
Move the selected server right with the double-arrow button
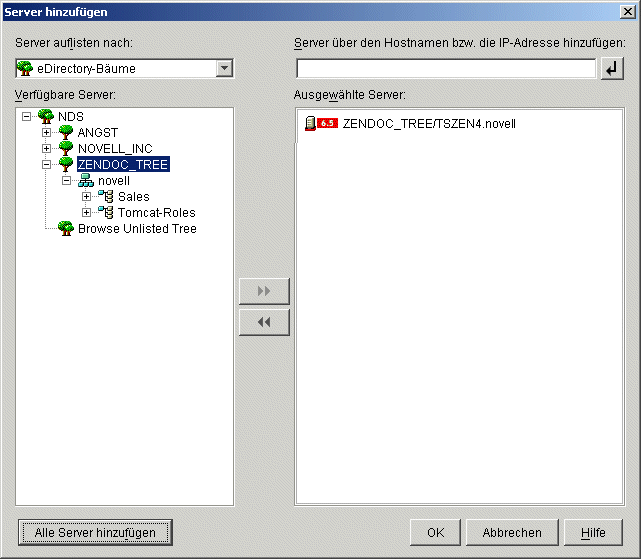click(x=264, y=291)
